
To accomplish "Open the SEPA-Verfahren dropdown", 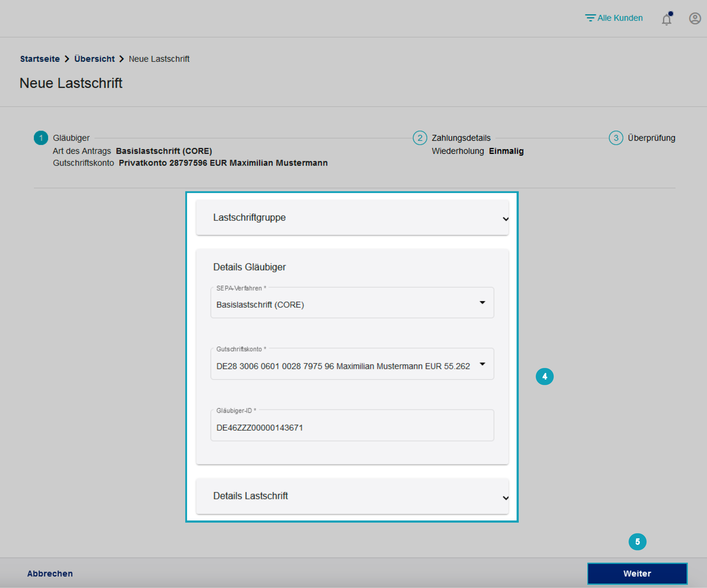I will (x=352, y=303).
